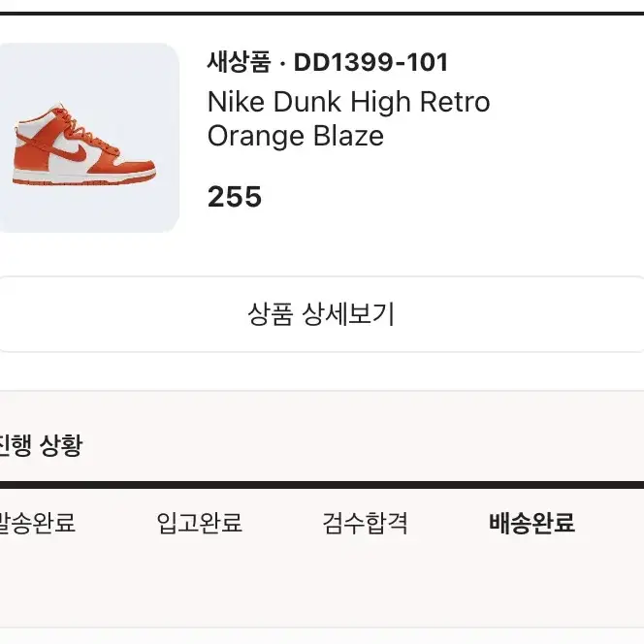Select the 입고완료 status step

199,523
